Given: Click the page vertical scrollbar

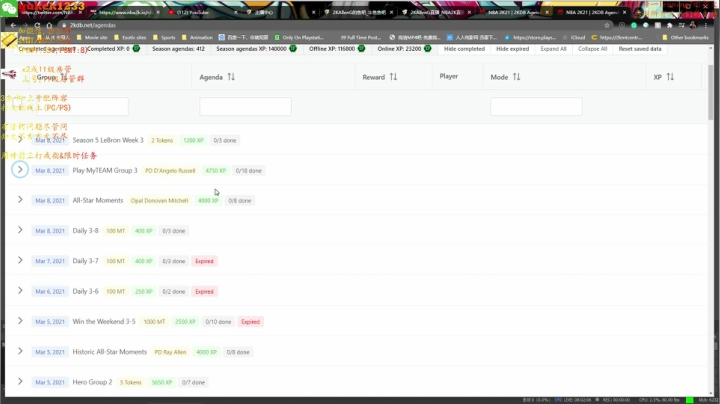Looking at the screenshot, I should [711, 92].
